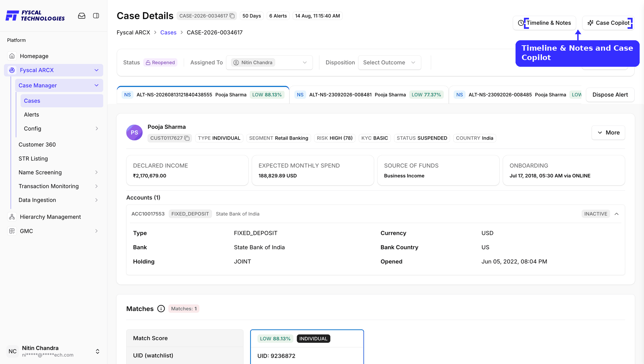Open the inbox icon in sidebar header
Viewport: 644px width, 364px height.
point(82,16)
